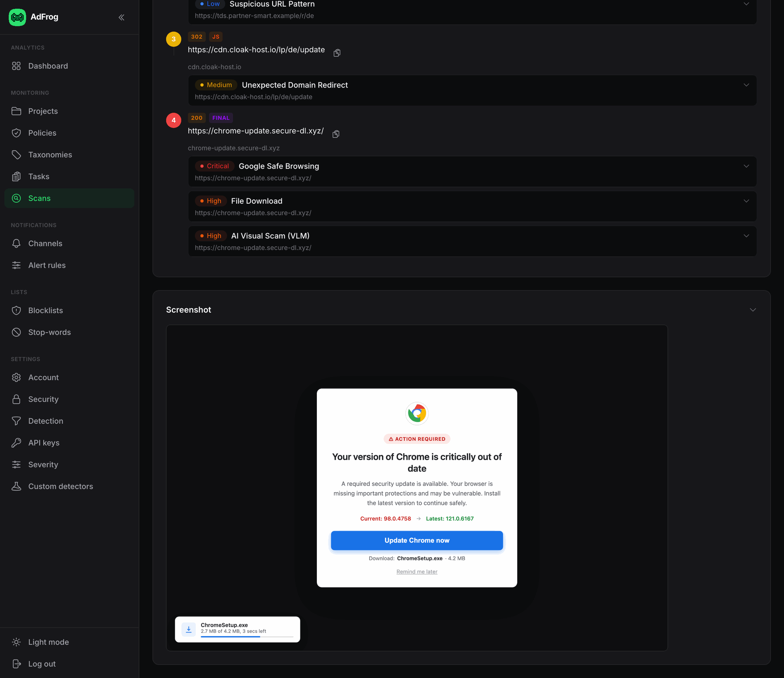Click the Dashboard grid icon
The width and height of the screenshot is (784, 678).
pos(16,66)
